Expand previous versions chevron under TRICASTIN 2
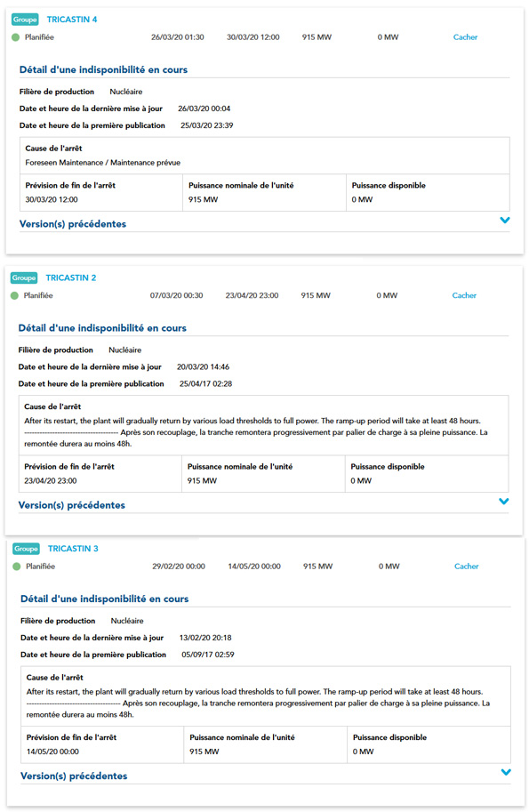 (x=503, y=502)
